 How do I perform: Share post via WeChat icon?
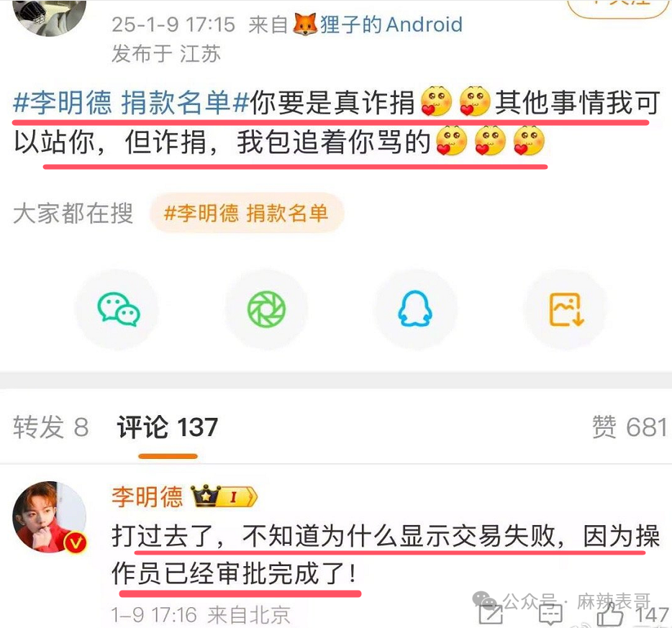[x=119, y=309]
